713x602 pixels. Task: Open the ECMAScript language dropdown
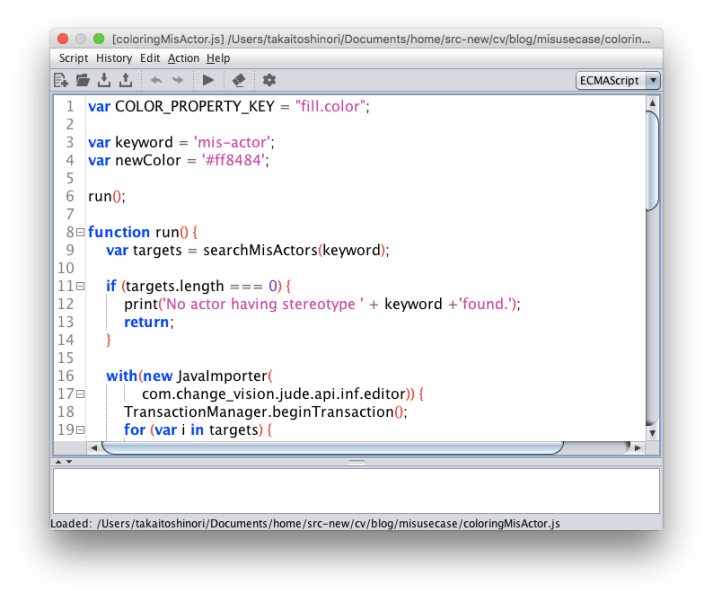tap(618, 80)
